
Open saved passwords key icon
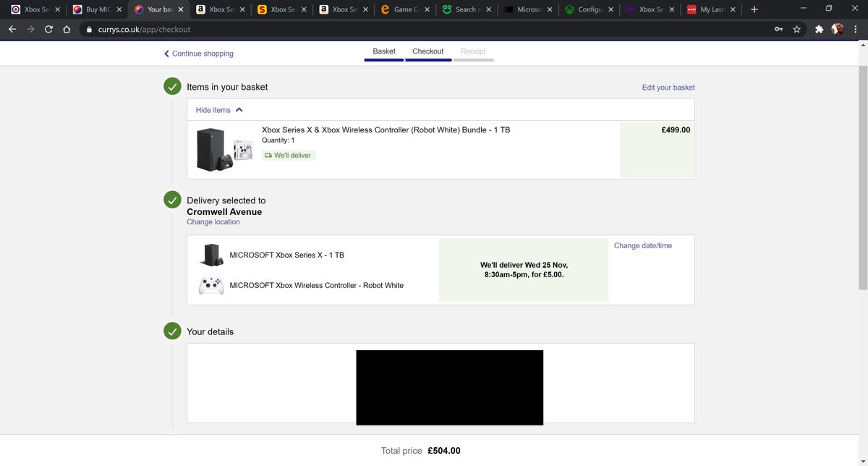(x=779, y=30)
